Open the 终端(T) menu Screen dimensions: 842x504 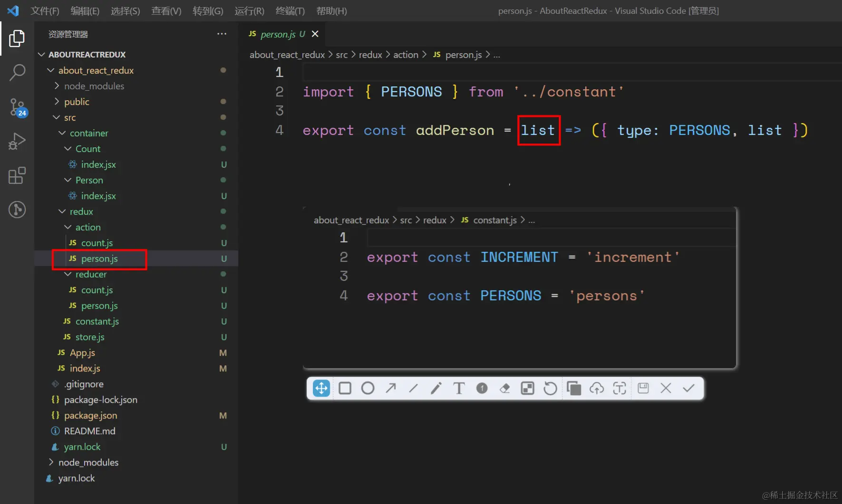pyautogui.click(x=290, y=11)
